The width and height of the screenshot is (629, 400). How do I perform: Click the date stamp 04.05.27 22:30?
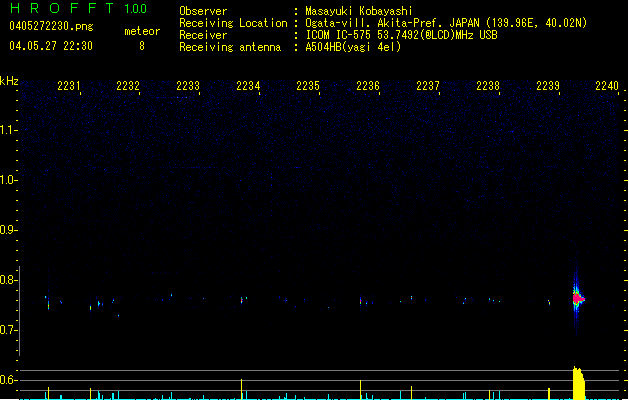pos(51,46)
